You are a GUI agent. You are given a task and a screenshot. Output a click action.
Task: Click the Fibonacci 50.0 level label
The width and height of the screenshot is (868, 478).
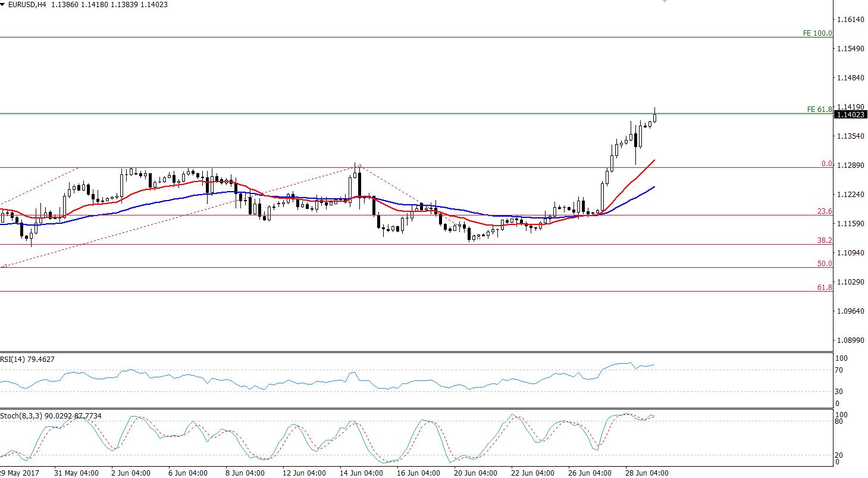point(825,264)
